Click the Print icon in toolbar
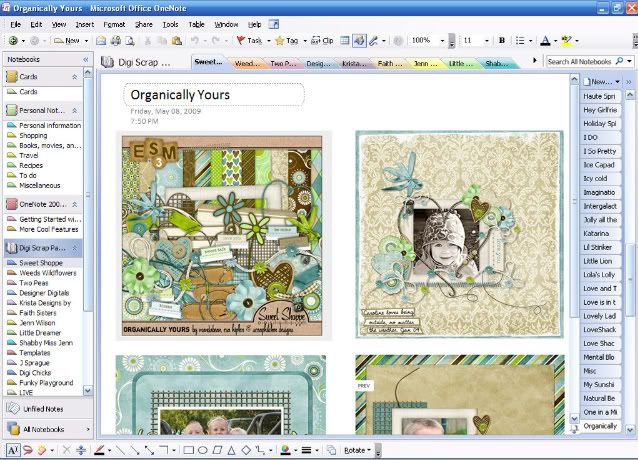Image resolution: width=638 pixels, height=460 pixels. click(x=116, y=40)
